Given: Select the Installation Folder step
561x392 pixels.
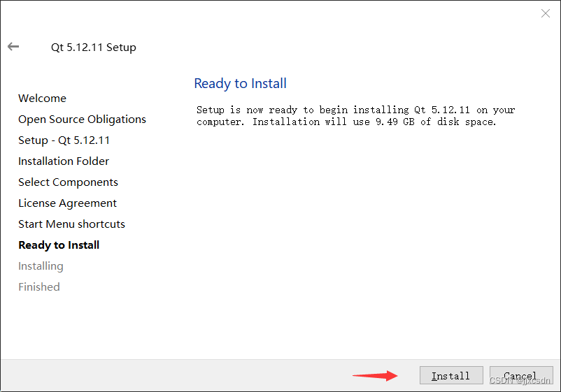Looking at the screenshot, I should click(x=64, y=161).
